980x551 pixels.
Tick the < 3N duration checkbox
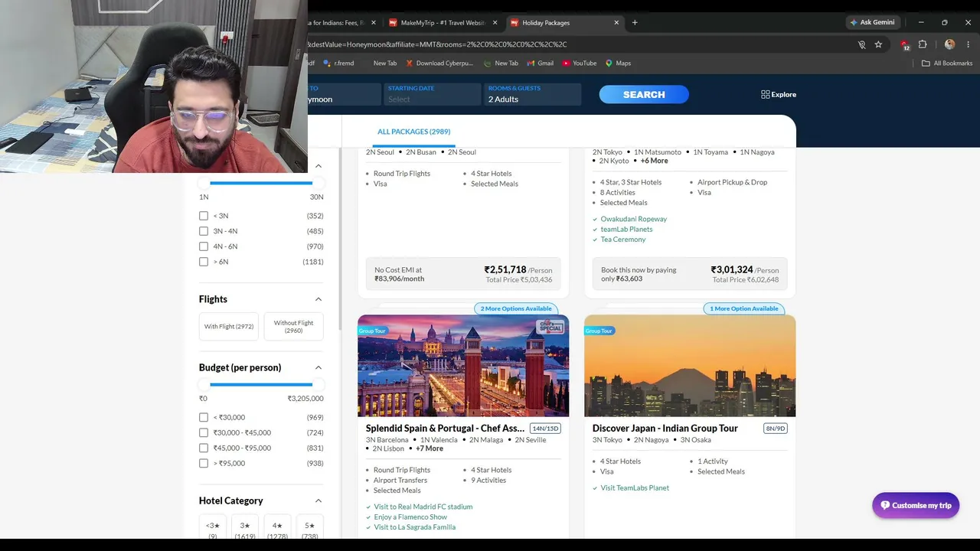204,216
